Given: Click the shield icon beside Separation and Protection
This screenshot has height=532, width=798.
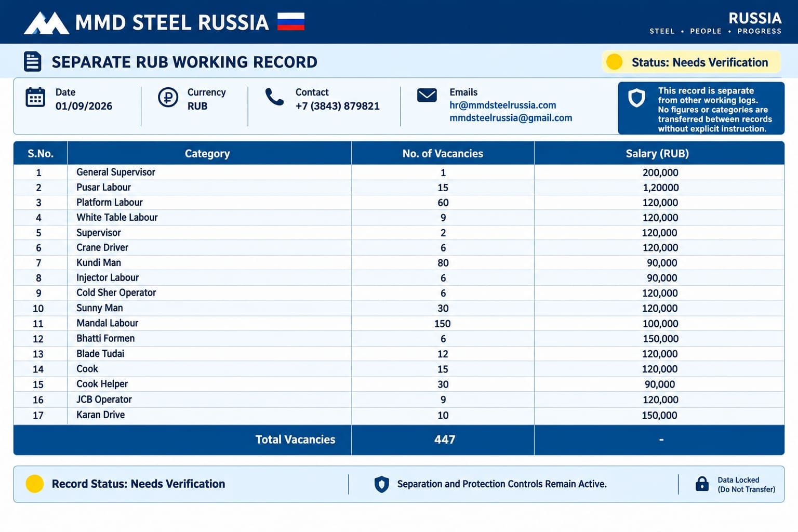Looking at the screenshot, I should point(382,484).
